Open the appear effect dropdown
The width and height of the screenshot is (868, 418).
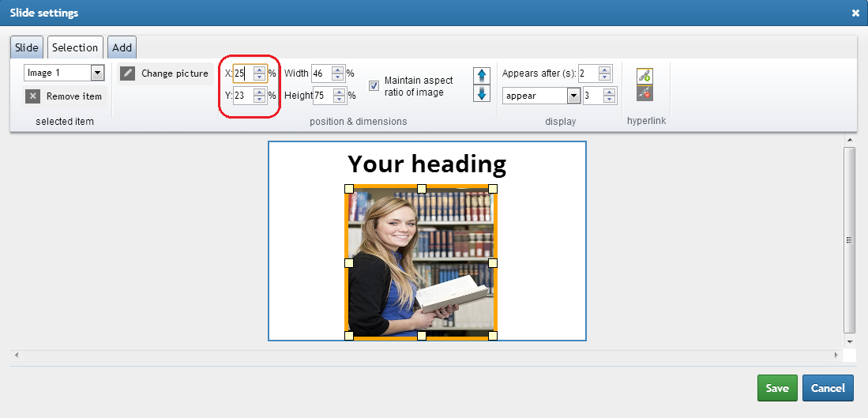(540, 96)
